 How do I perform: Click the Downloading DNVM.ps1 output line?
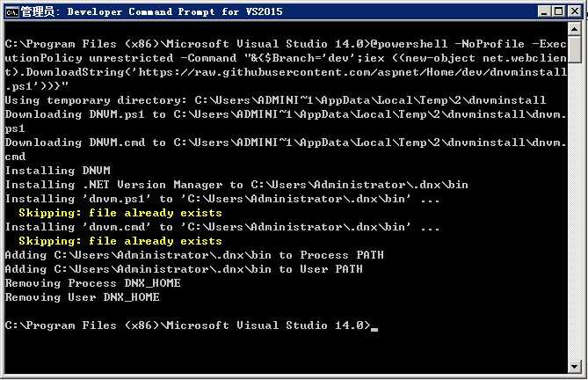285,121
